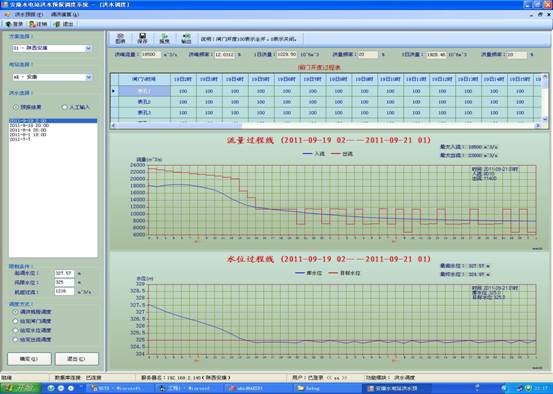
Task: Click the 洪峰流量 field showing 18500
Action: pyautogui.click(x=151, y=54)
